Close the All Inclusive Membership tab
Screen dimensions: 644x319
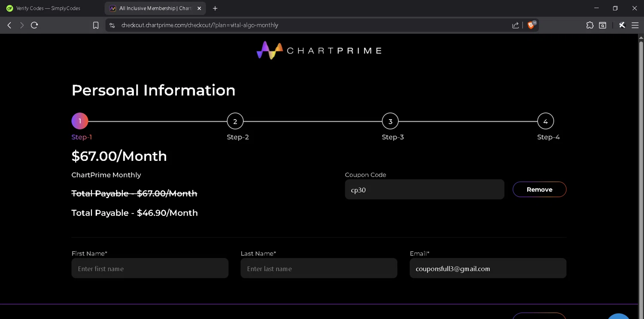pos(199,8)
